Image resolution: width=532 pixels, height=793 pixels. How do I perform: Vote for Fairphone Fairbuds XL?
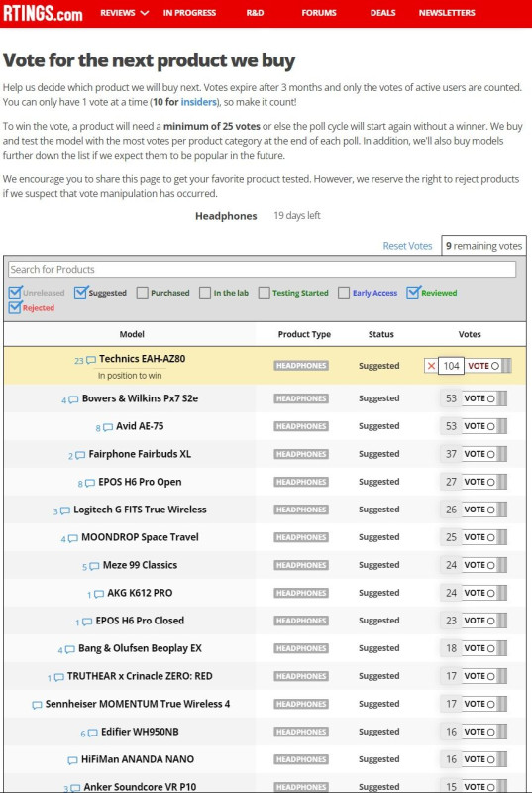click(484, 454)
